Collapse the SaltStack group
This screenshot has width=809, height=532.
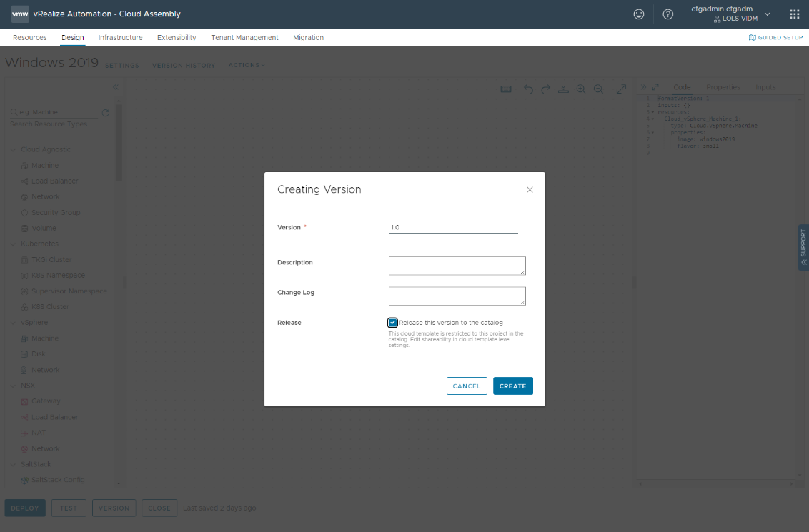coord(13,464)
